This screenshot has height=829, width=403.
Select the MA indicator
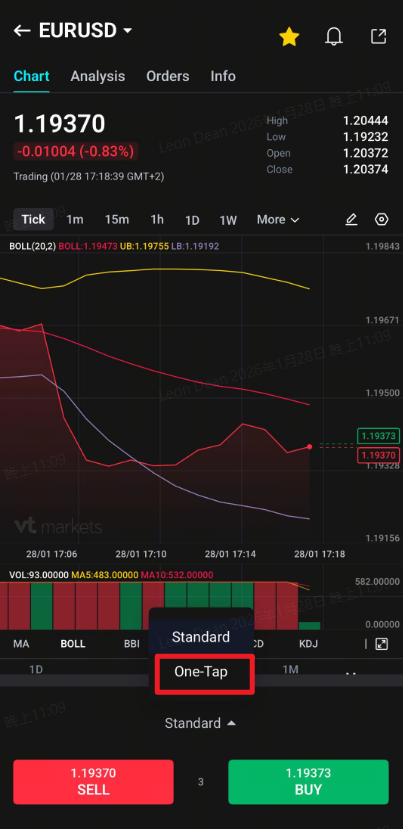21,644
